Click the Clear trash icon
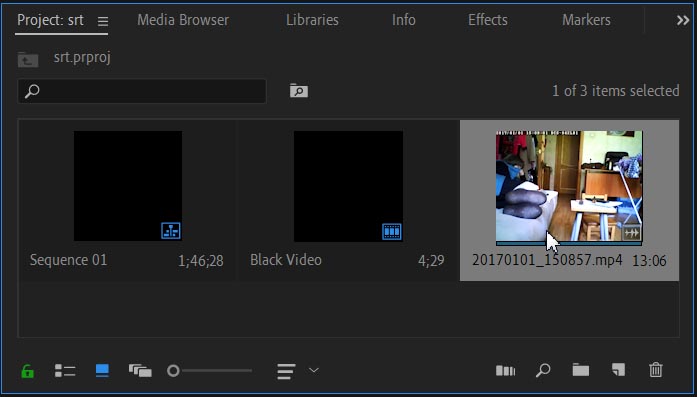 click(x=656, y=370)
